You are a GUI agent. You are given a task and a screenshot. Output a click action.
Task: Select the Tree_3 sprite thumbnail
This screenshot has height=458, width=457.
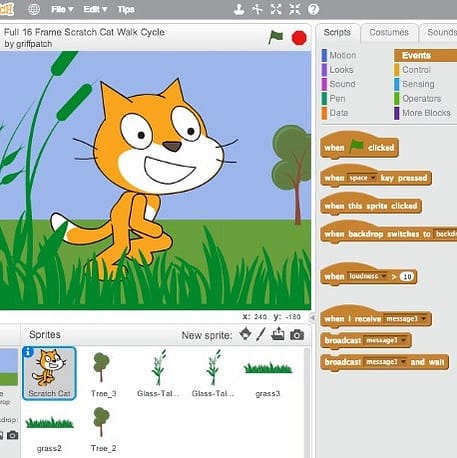103,373
